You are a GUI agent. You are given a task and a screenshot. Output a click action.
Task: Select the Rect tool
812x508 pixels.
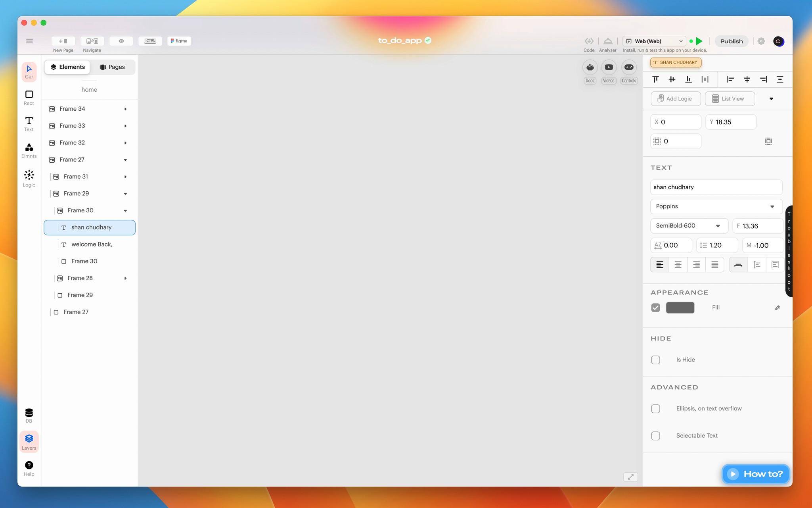point(29,97)
